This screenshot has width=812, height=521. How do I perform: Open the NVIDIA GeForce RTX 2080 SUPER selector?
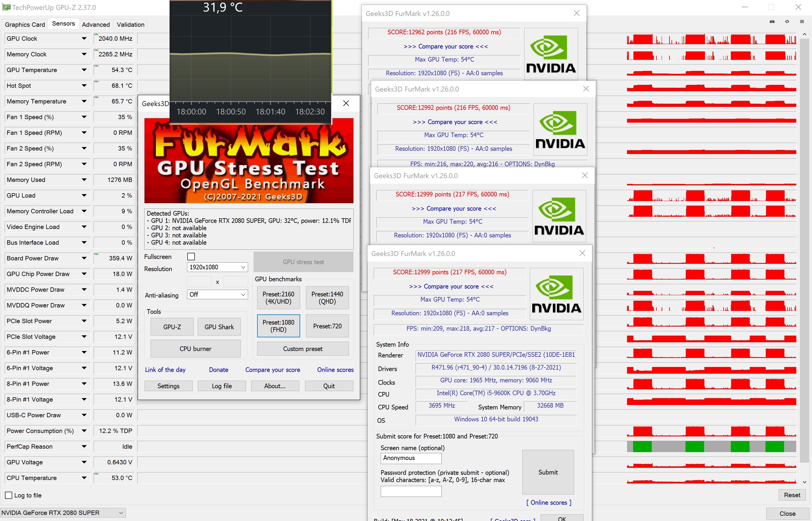point(63,513)
